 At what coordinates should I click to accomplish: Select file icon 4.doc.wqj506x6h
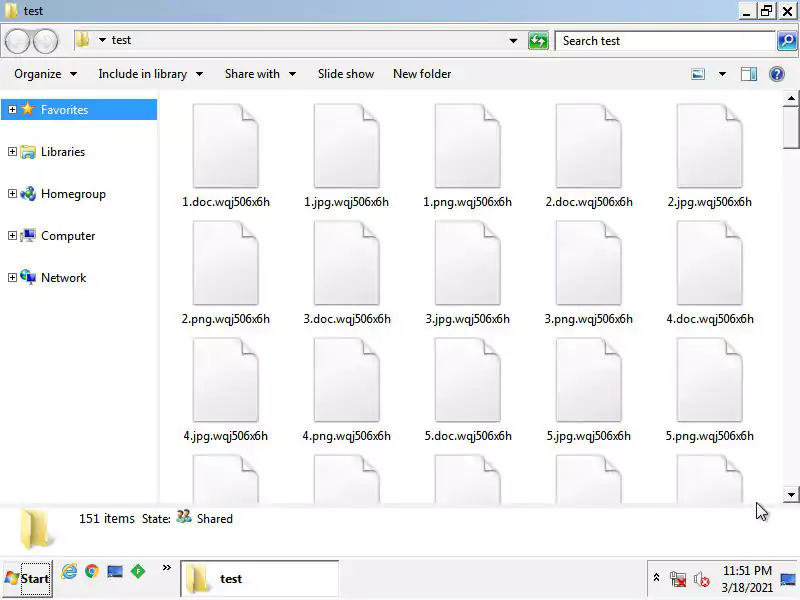click(x=709, y=263)
